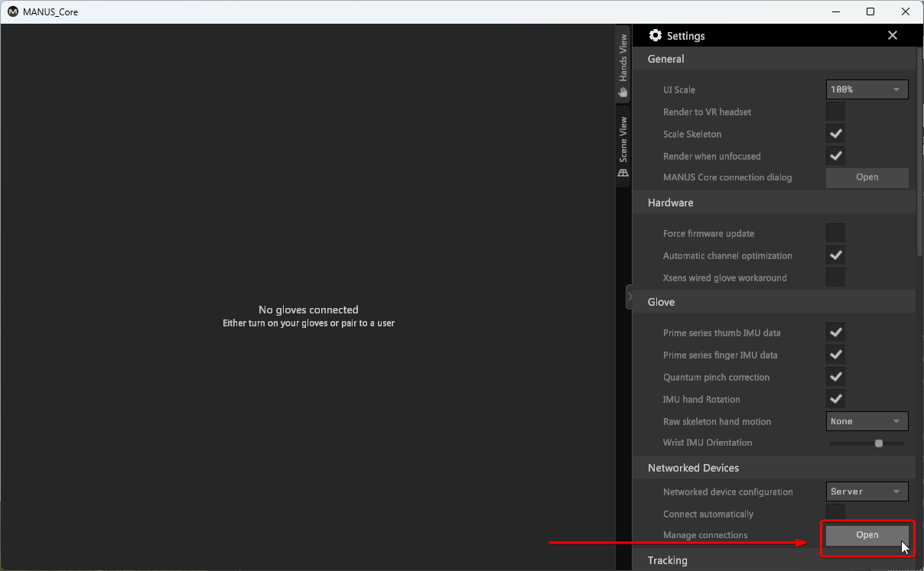This screenshot has height=571, width=924.
Task: Switch to the Hands View tab
Action: pos(623,65)
